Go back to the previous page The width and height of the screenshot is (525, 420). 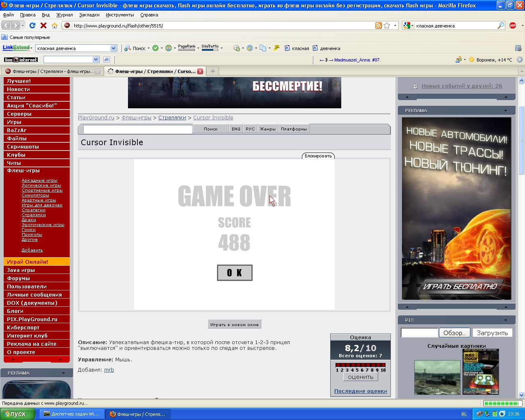6,25
